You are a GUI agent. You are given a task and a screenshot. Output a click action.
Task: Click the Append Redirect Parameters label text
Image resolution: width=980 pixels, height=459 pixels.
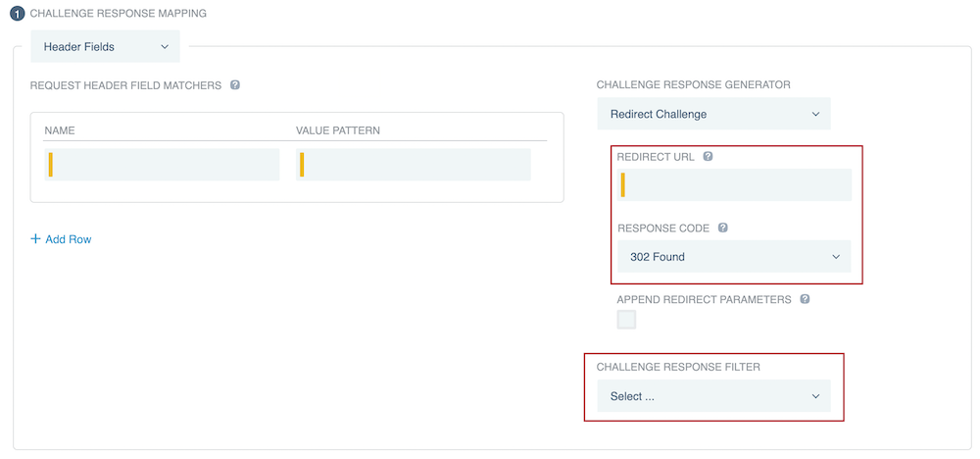click(704, 300)
